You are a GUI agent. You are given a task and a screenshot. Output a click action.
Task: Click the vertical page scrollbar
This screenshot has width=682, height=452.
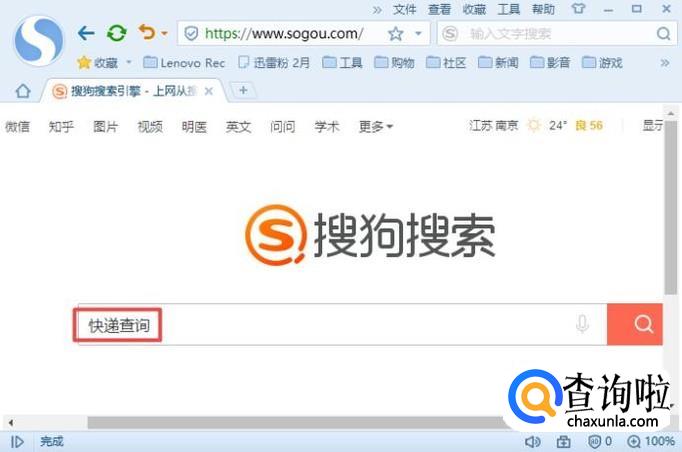pyautogui.click(x=671, y=207)
